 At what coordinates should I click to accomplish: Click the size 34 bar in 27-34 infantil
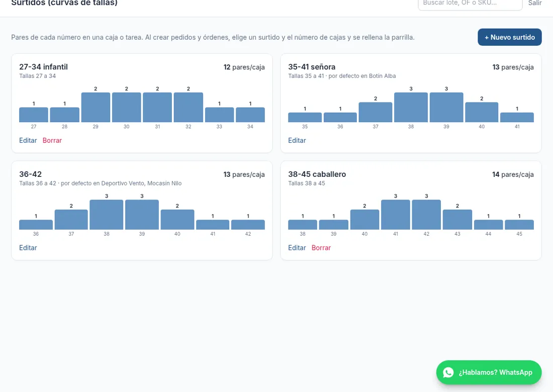[250, 115]
